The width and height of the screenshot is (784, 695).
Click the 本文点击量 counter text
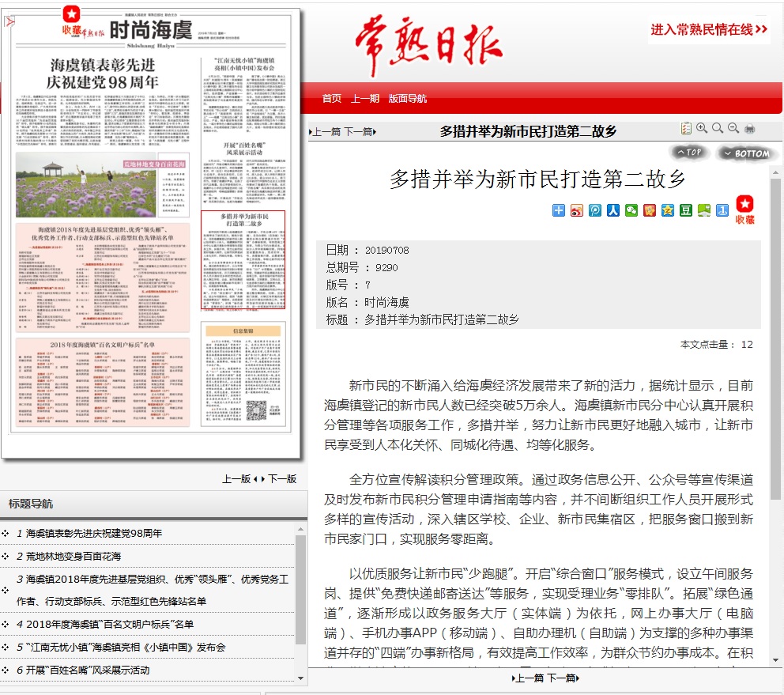point(717,344)
